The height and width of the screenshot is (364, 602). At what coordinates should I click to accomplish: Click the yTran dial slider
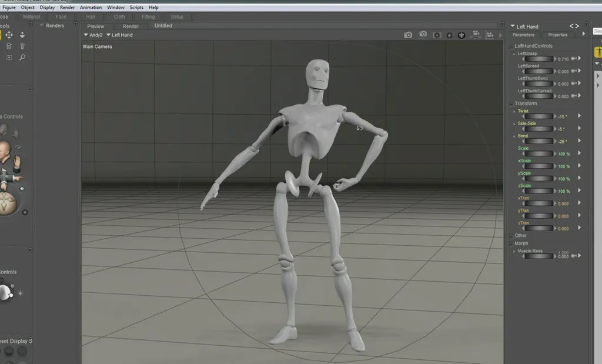[x=539, y=216]
